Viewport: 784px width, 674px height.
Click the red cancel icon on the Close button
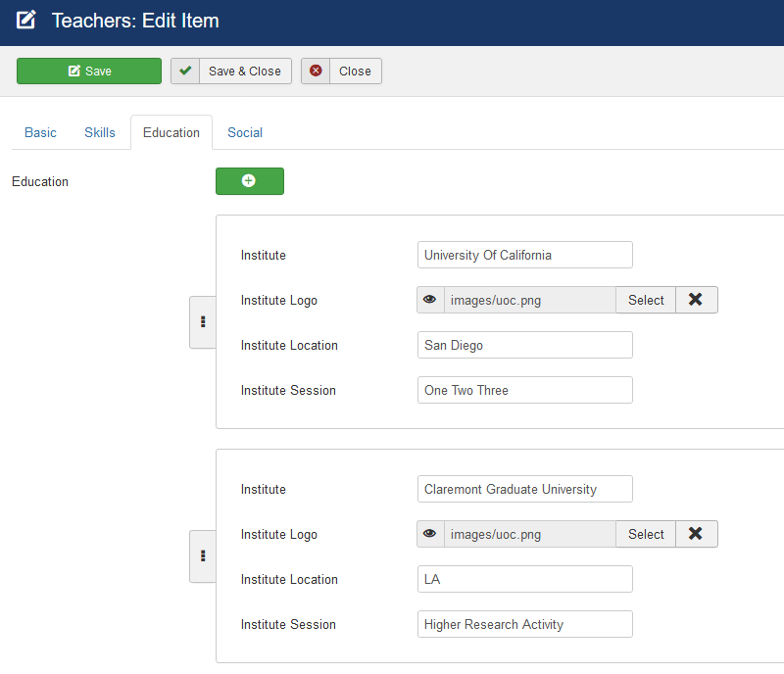pyautogui.click(x=316, y=71)
